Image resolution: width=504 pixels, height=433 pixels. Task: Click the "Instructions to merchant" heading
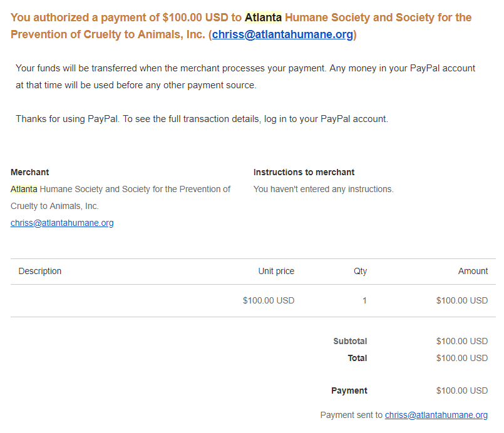point(304,172)
